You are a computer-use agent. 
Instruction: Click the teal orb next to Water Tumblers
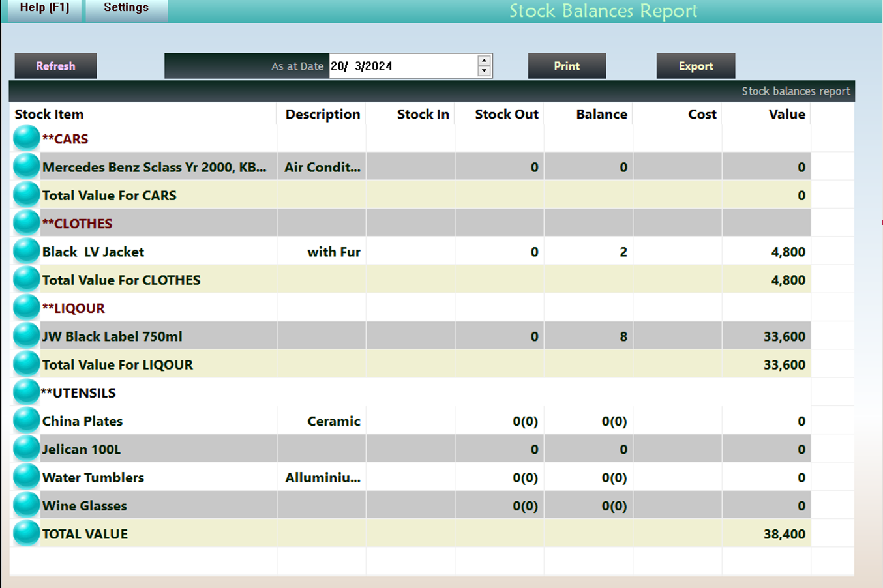[x=26, y=477]
